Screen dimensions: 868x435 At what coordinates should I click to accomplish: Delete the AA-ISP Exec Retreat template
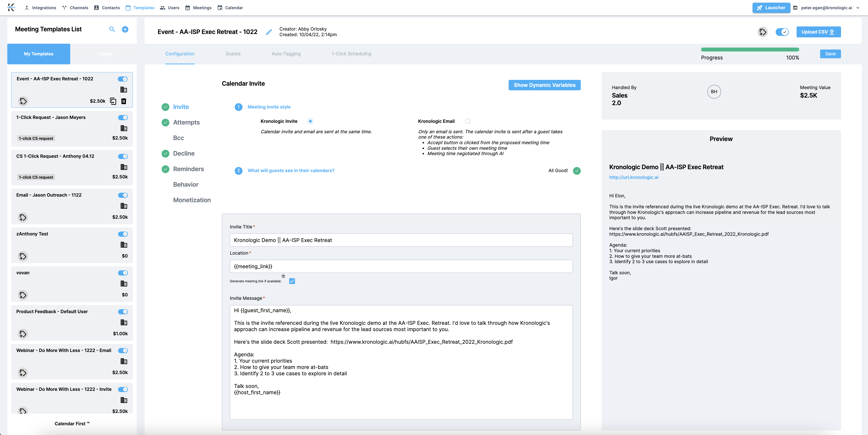tap(124, 101)
